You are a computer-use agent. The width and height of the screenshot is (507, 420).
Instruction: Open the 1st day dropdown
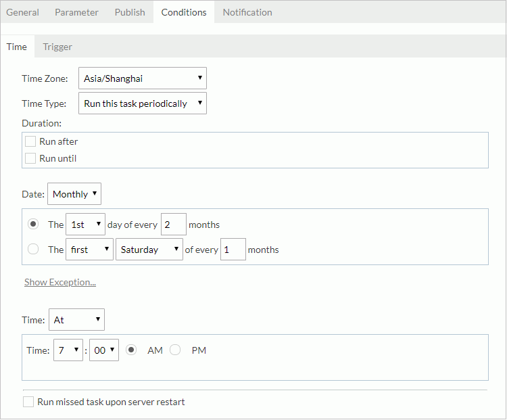[85, 225]
